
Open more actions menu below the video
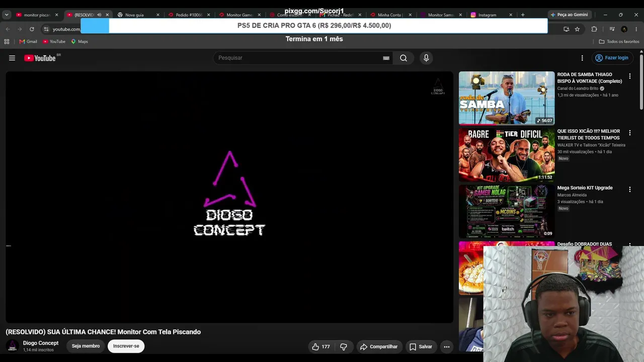(446, 346)
